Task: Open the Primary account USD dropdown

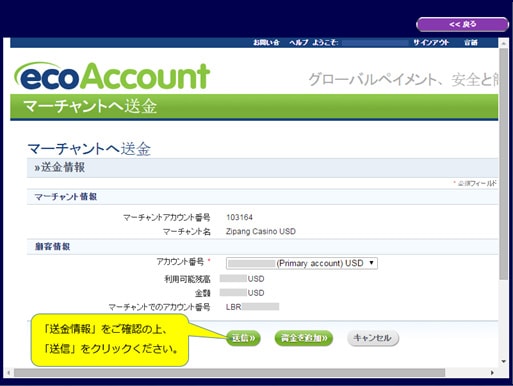Action: [302, 263]
